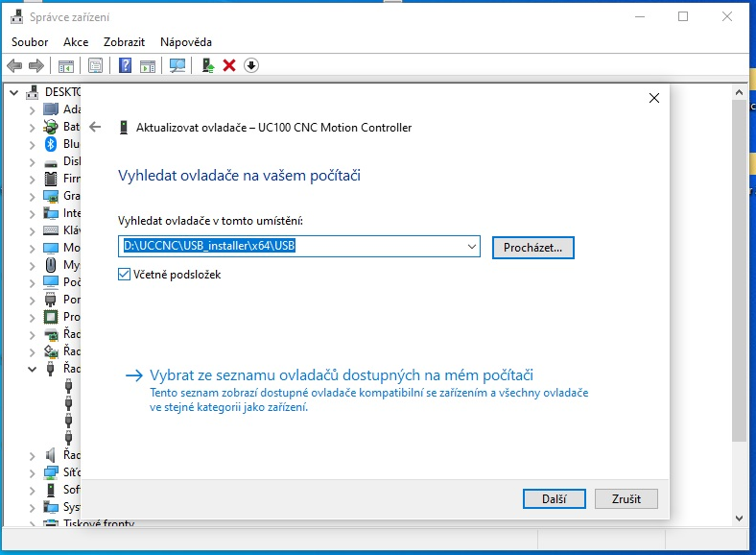This screenshot has width=756, height=555.
Task: Select the network adapters icon beside 'Síť'
Action: click(51, 472)
